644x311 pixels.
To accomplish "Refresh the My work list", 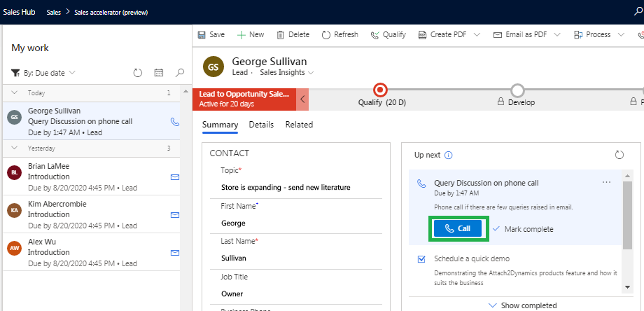I will [x=138, y=73].
